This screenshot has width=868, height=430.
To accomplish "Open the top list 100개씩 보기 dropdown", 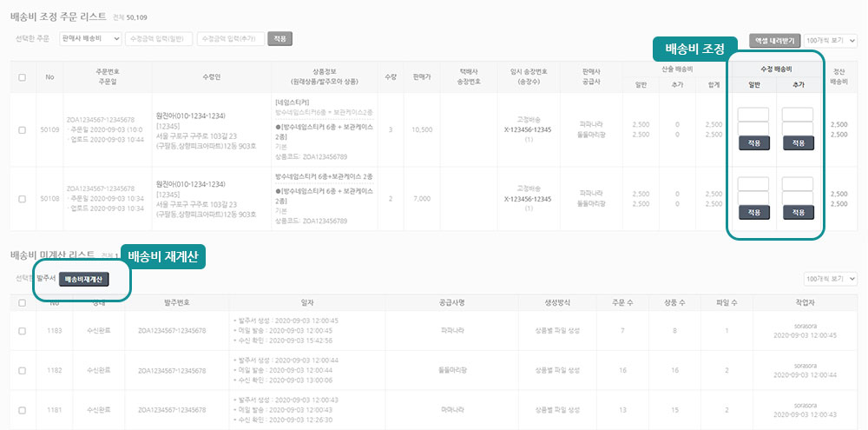I will click(x=831, y=40).
